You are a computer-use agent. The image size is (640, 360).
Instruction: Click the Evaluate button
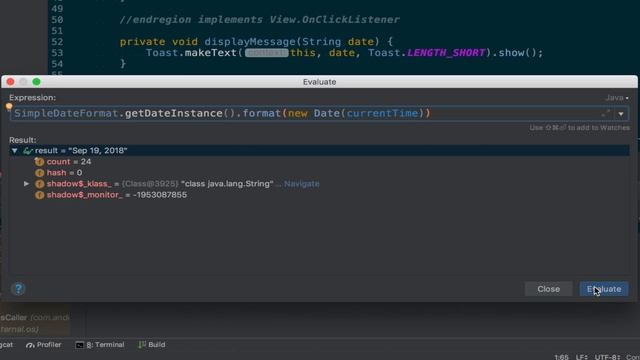[x=604, y=289]
